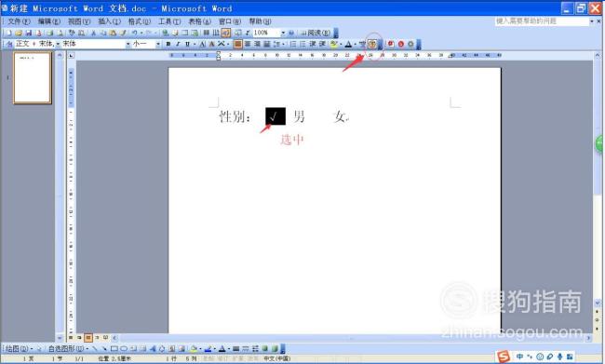Viewport: 605px width, 364px height.
Task: Click the Insert Table icon
Action: (185, 33)
